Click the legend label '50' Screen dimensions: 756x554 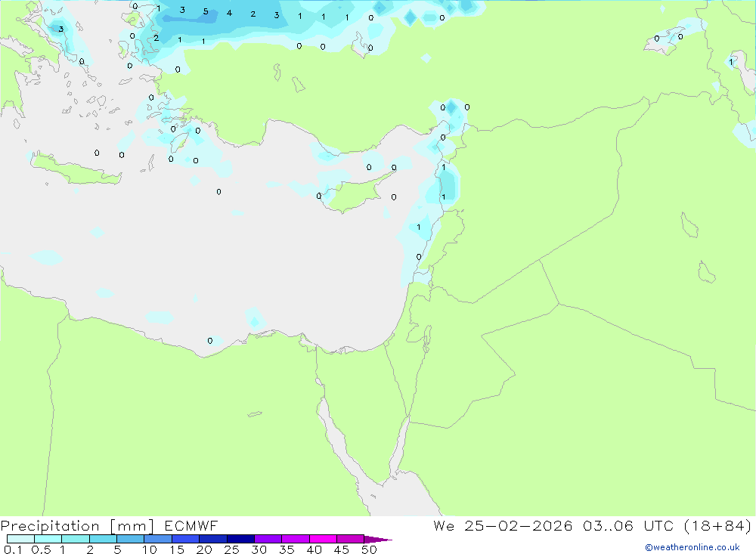click(x=369, y=549)
